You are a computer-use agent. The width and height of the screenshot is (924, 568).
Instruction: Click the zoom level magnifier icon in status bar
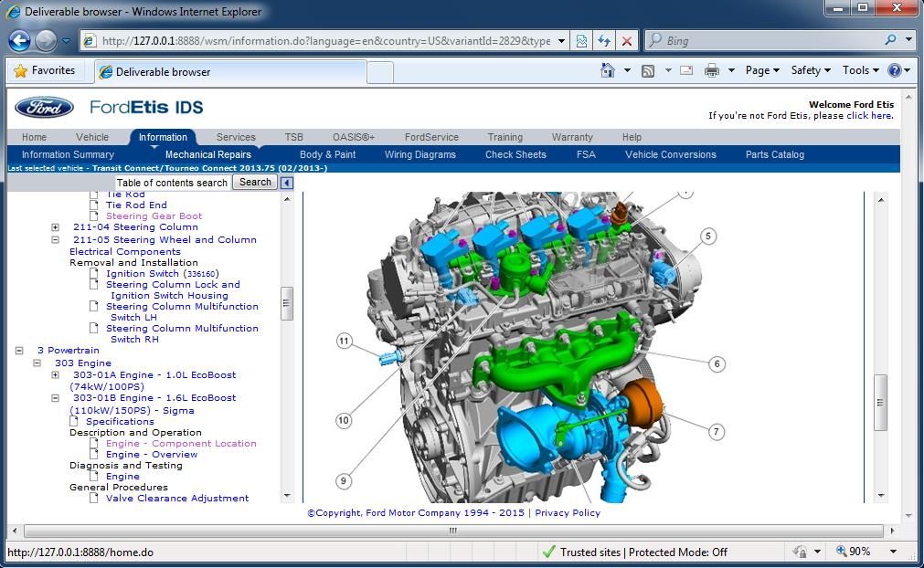click(842, 552)
